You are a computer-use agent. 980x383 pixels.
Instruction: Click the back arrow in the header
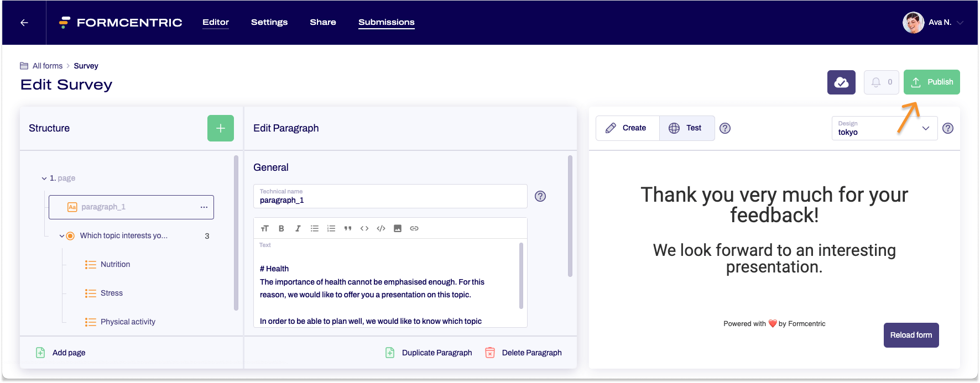(24, 23)
